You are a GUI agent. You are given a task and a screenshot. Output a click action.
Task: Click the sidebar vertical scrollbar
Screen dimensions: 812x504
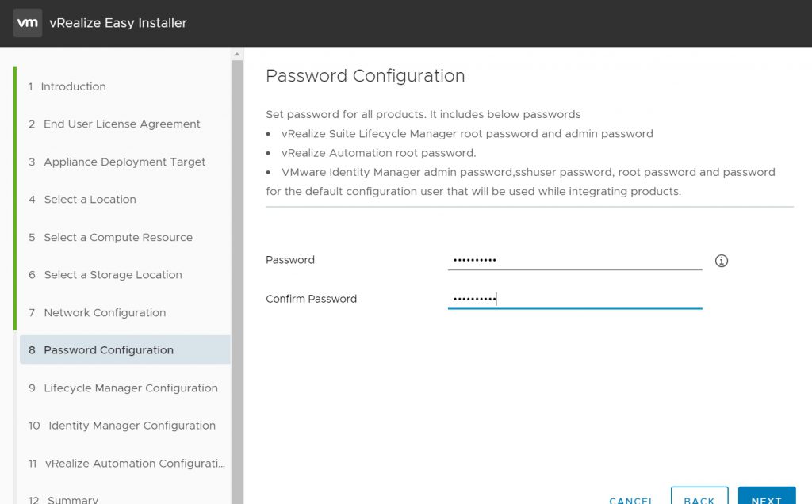point(236,282)
